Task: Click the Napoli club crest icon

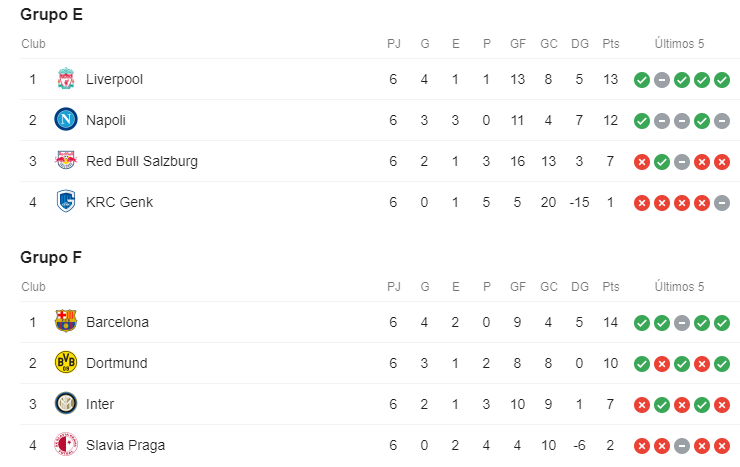Action: tap(65, 120)
